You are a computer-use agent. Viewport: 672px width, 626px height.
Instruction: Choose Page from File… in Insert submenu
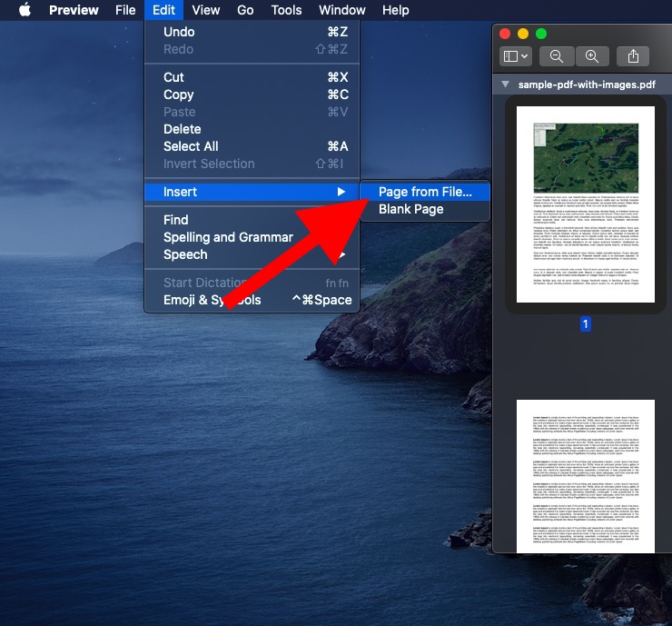click(425, 192)
